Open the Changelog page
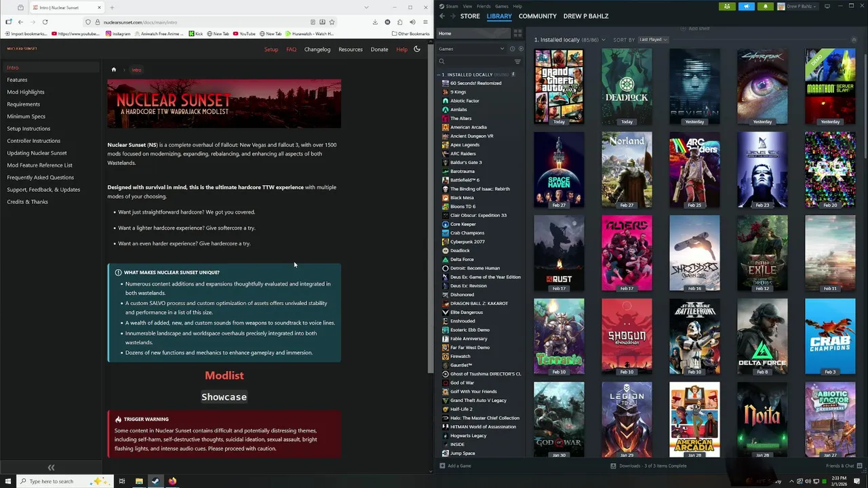Viewport: 868px width, 488px height. point(317,49)
